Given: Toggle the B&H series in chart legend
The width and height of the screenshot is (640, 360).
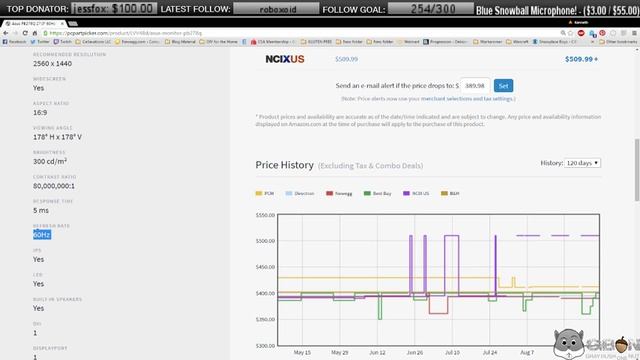Looking at the screenshot, I should click(x=450, y=193).
